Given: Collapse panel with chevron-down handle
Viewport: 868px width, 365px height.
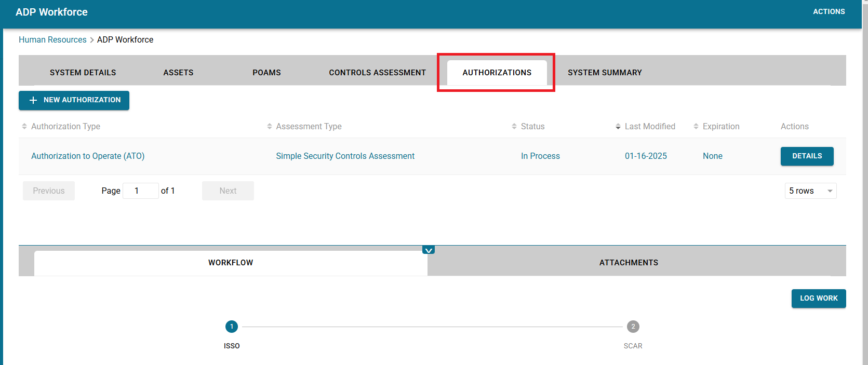Looking at the screenshot, I should point(429,250).
